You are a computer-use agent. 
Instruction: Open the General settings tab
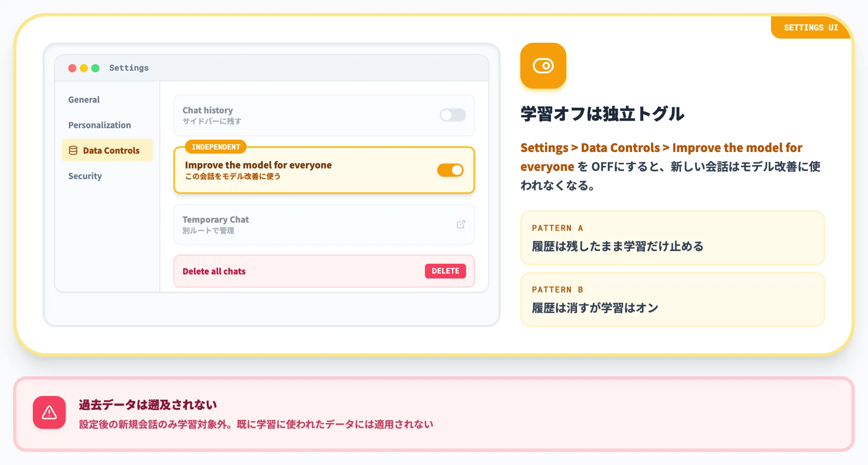click(84, 99)
